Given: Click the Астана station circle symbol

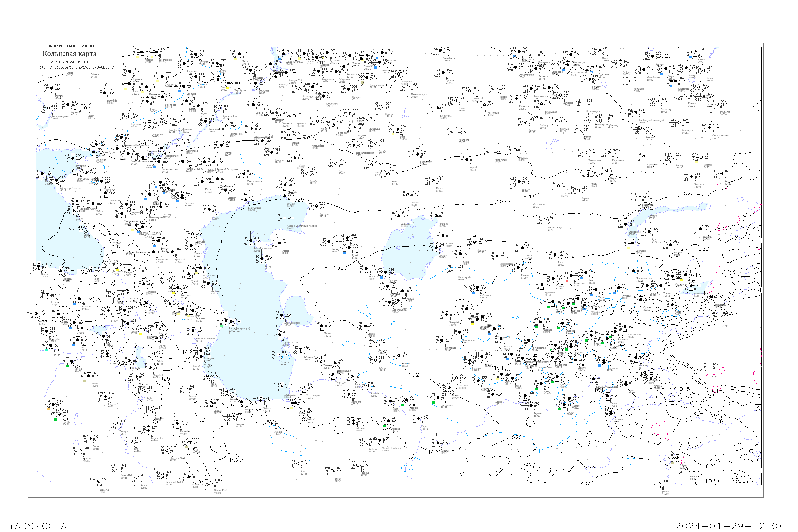Looking at the screenshot, I should [580, 130].
